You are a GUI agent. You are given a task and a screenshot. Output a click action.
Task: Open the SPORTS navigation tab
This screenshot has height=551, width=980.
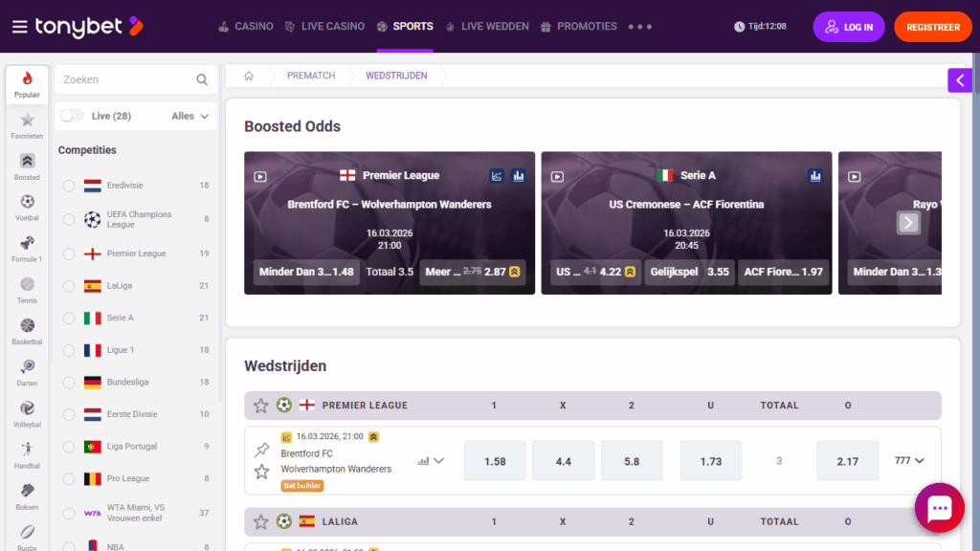[x=405, y=27]
